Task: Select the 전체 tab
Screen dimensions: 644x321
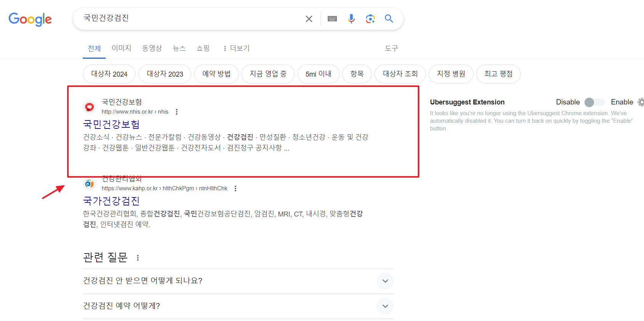Action: [x=94, y=48]
